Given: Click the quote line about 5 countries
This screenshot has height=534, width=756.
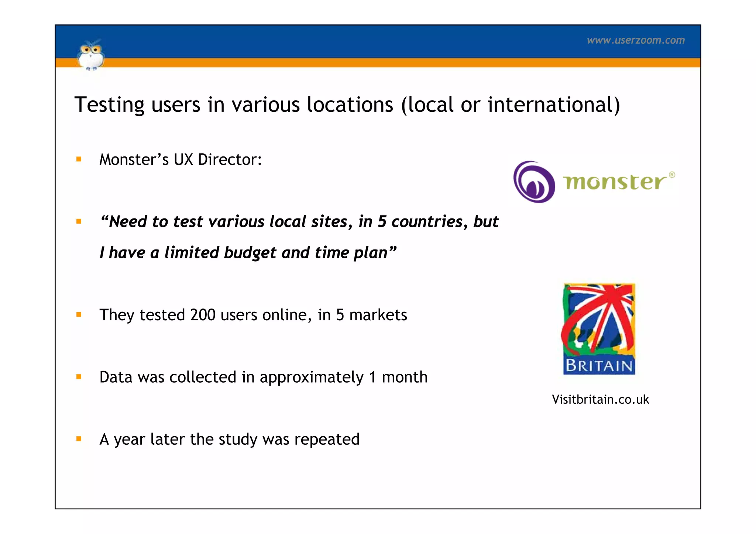Looking at the screenshot, I should click(299, 221).
